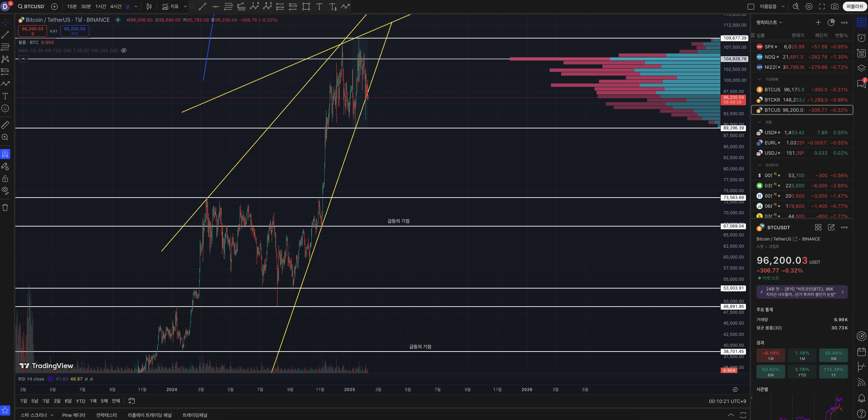Select the trend line tool in left sidebar
Image resolution: width=868 pixels, height=420 pixels.
[x=5, y=35]
